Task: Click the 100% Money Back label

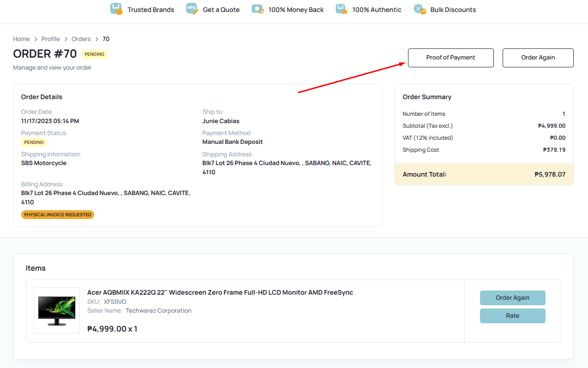Action: click(x=296, y=10)
